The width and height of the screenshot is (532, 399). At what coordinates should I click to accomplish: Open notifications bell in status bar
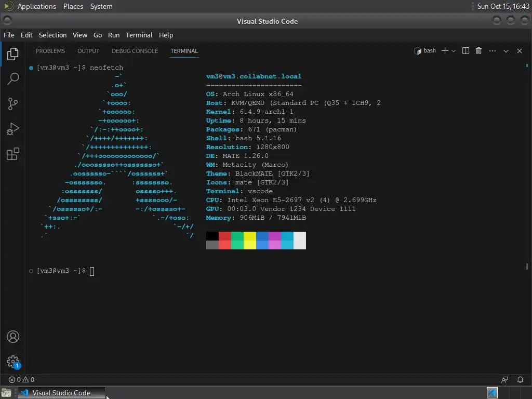click(520, 380)
